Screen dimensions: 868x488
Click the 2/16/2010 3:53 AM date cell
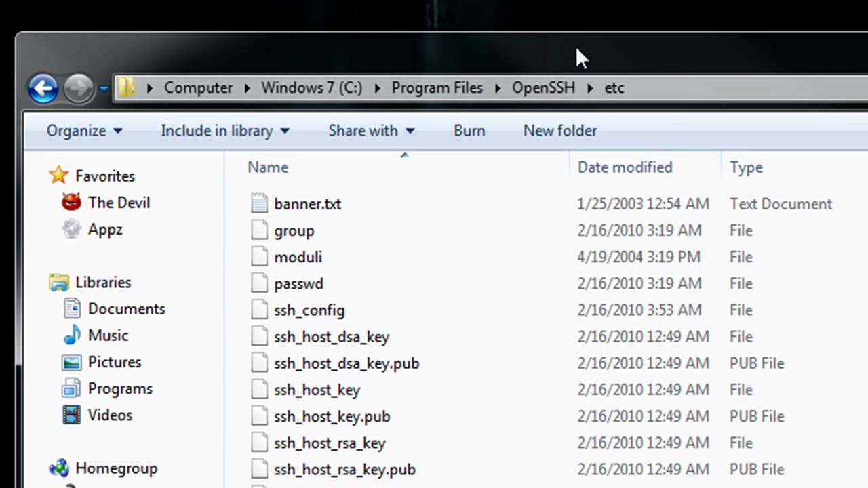[x=639, y=310]
